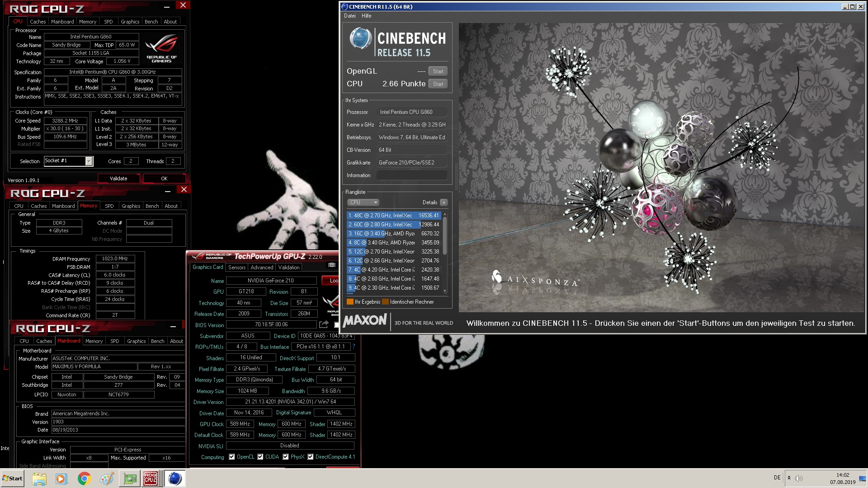Screen dimensions: 868x488
Task: Open the Graphics tab in the CPU-Z Mainboard window
Action: pos(136,341)
